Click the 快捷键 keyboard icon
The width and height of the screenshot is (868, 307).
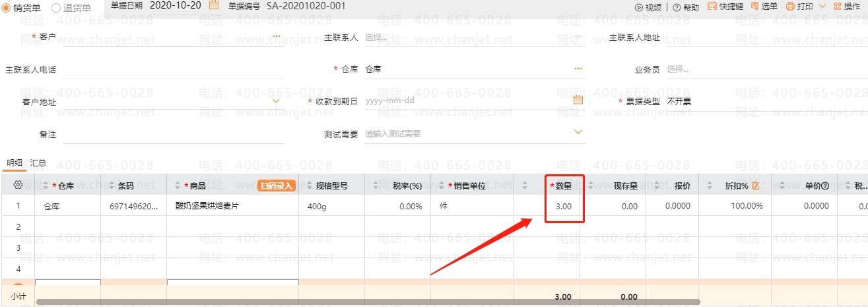click(x=712, y=6)
